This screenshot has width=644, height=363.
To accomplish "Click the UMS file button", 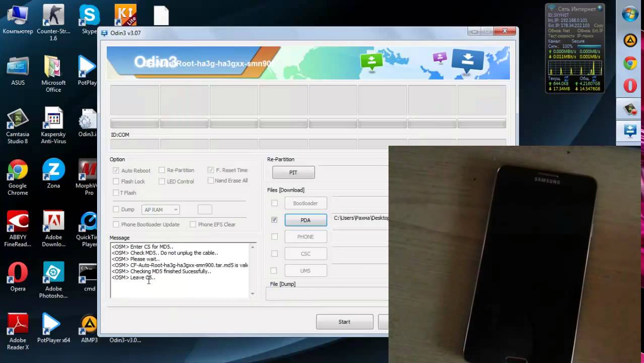I will [x=305, y=271].
